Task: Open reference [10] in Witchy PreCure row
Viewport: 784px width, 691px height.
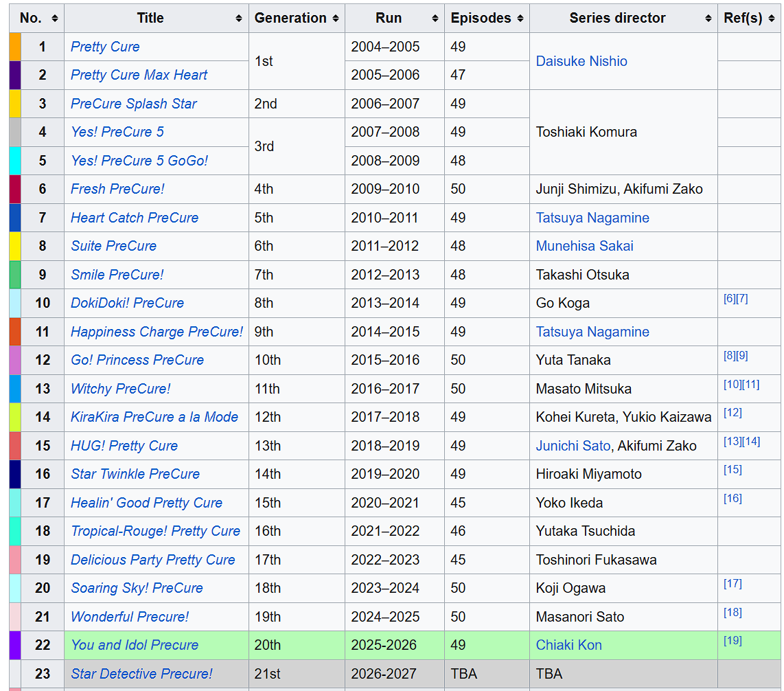Action: click(x=733, y=385)
